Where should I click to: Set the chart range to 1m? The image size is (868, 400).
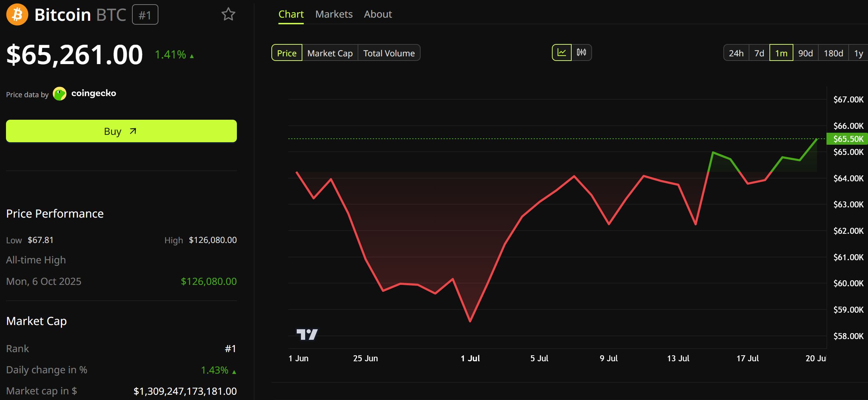781,53
